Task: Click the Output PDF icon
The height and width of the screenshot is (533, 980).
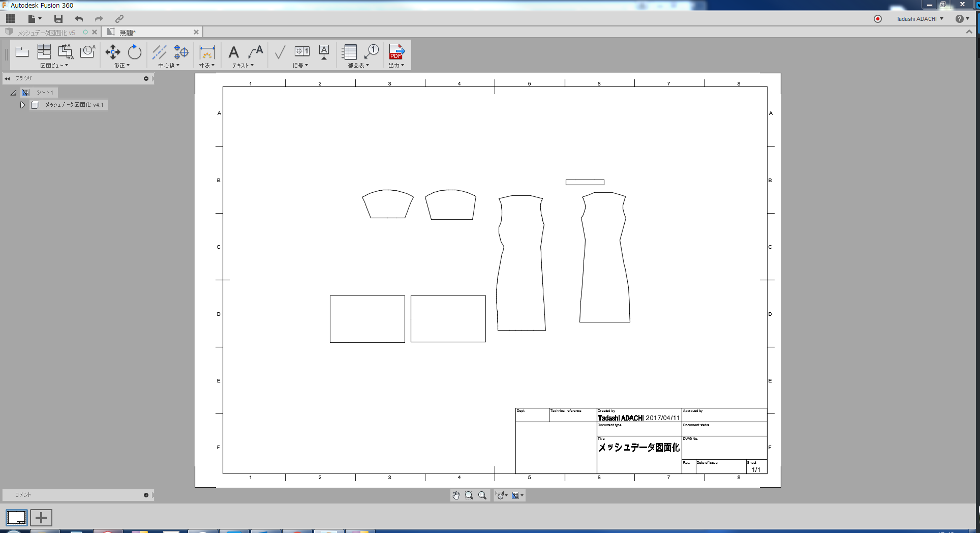Action: tap(396, 52)
